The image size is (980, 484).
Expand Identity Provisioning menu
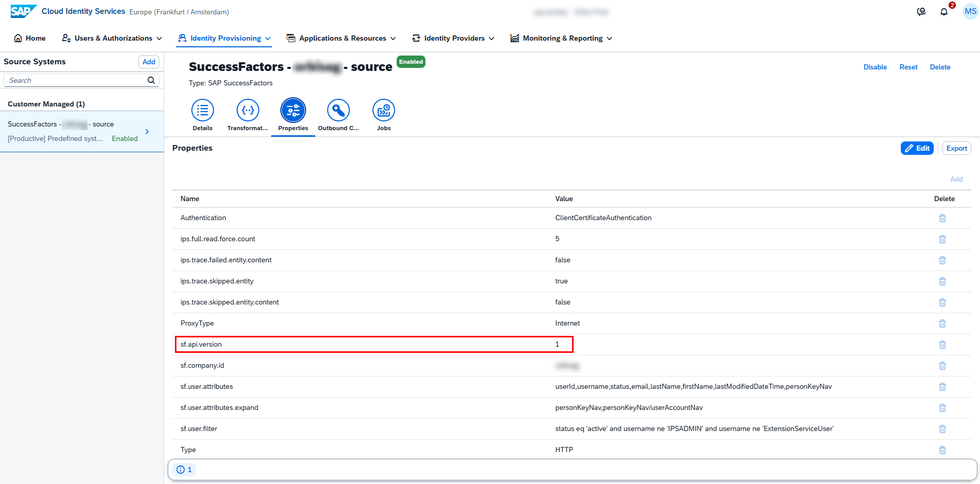pyautogui.click(x=224, y=38)
